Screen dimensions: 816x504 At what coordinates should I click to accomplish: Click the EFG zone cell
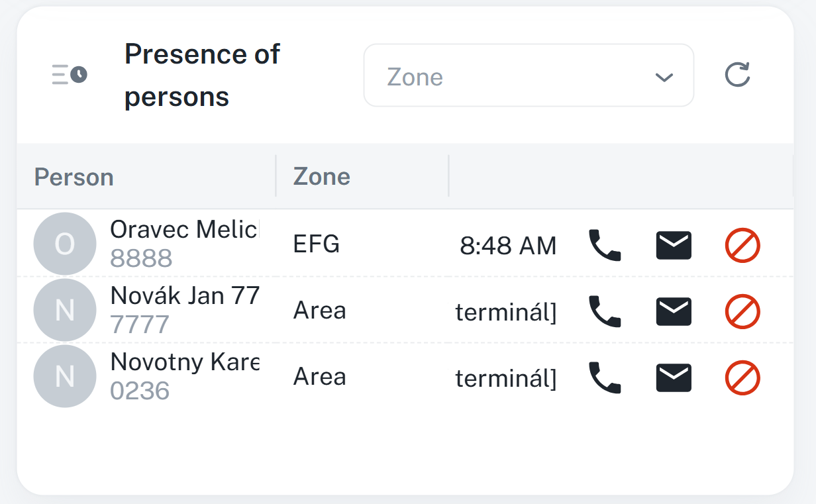[317, 244]
